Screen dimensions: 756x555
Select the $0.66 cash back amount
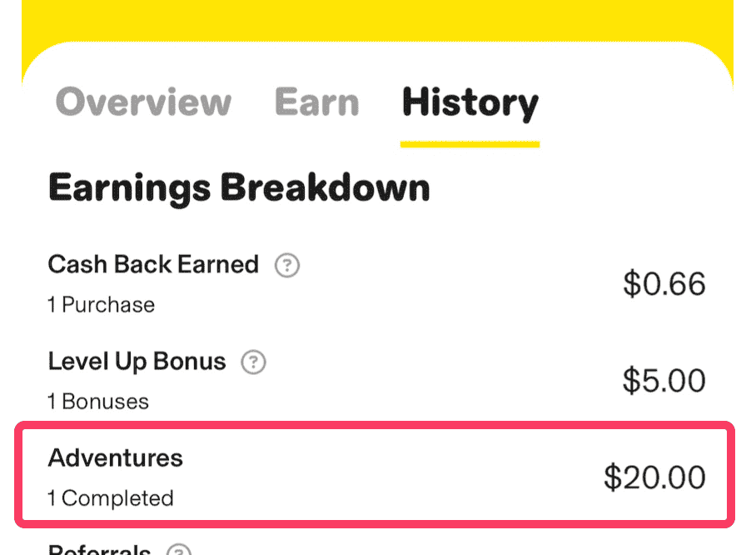coord(664,284)
